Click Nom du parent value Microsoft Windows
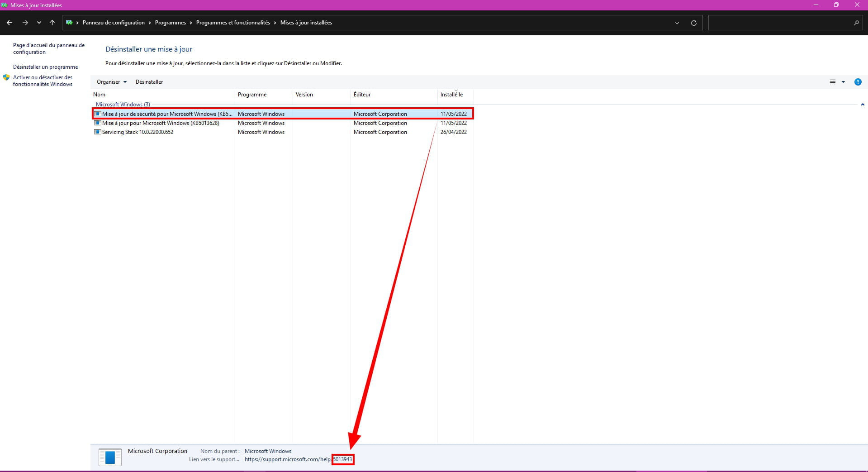 coord(268,451)
